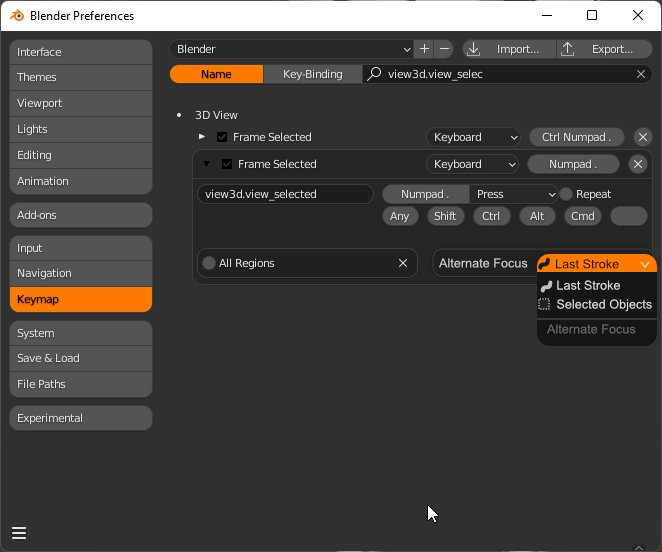Open the Viewport preferences section
The height and width of the screenshot is (552, 662).
(81, 103)
